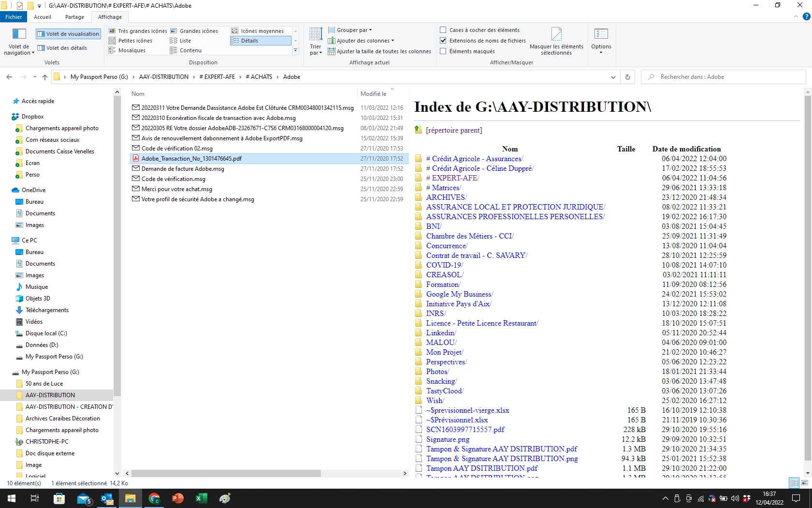The width and height of the screenshot is (812, 508).
Task: Click the navigation pane vertical scrollbar
Action: click(117, 247)
